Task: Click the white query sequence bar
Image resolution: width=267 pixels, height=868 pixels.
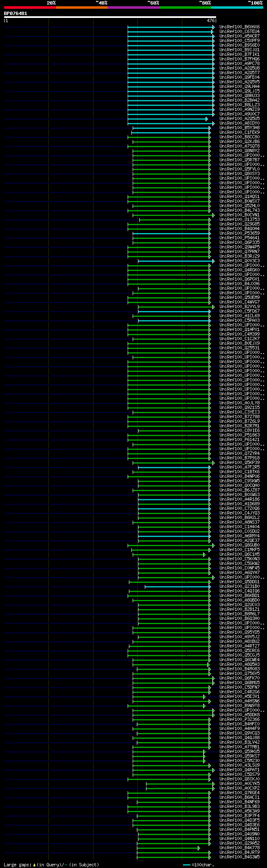Action: 110,17
